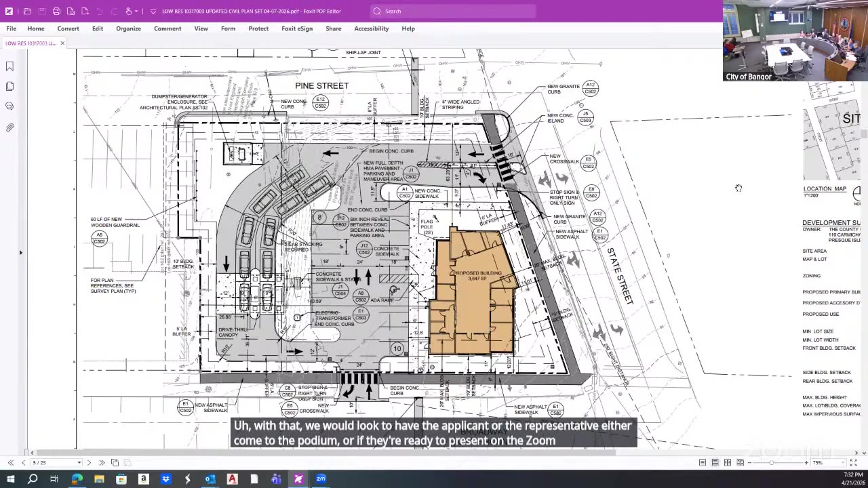Open the Convert tab
The image size is (868, 488).
click(x=68, y=28)
